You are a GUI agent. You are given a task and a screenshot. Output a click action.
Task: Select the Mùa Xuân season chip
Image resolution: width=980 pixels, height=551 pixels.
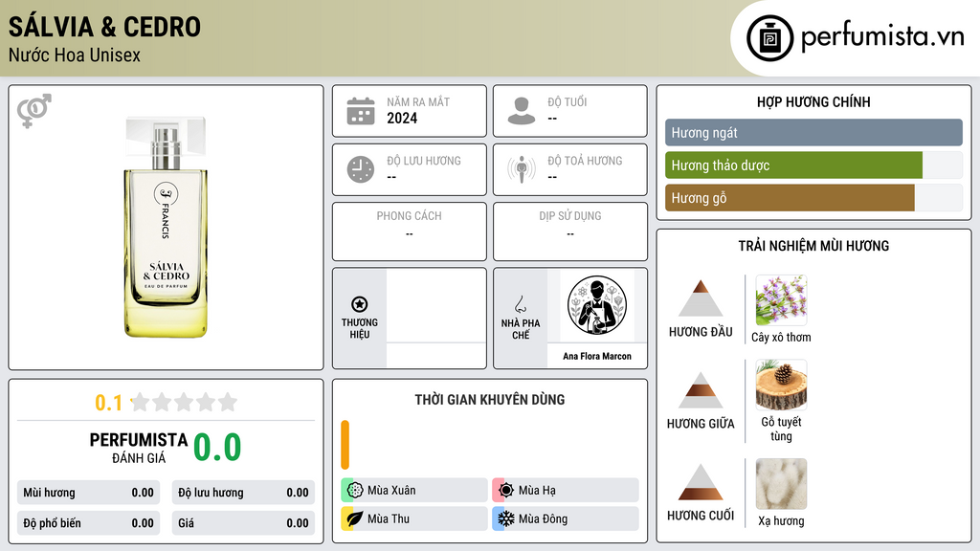click(414, 491)
